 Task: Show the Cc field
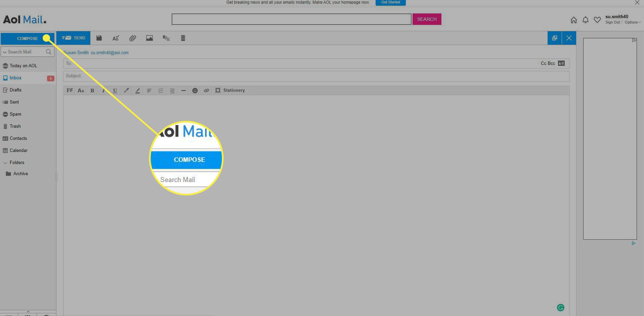click(x=543, y=63)
